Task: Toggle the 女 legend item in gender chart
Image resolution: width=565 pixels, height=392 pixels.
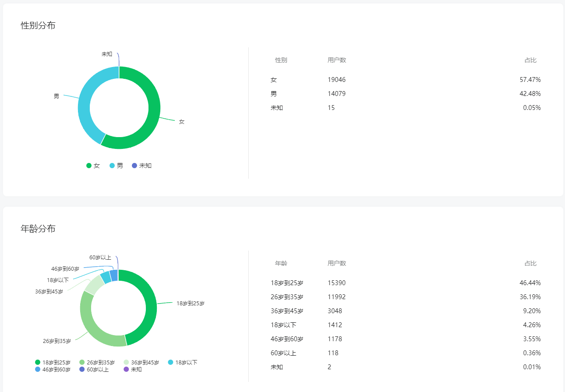Action: click(93, 166)
